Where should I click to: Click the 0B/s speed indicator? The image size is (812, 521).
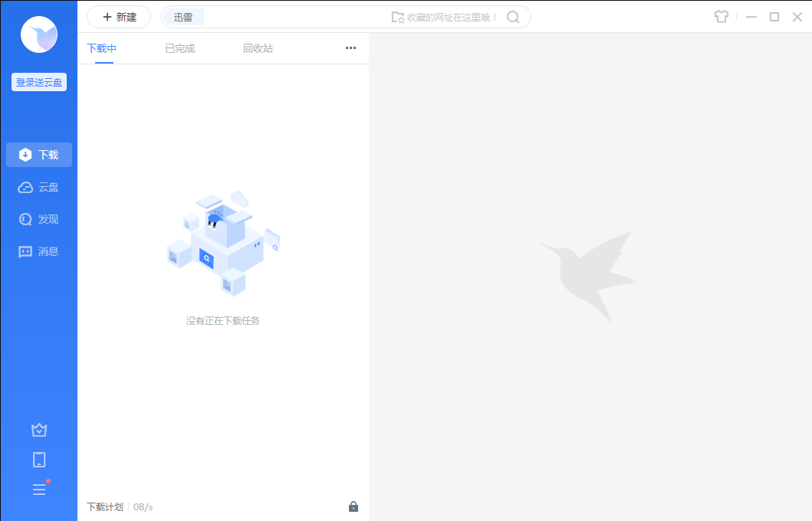pos(143,507)
